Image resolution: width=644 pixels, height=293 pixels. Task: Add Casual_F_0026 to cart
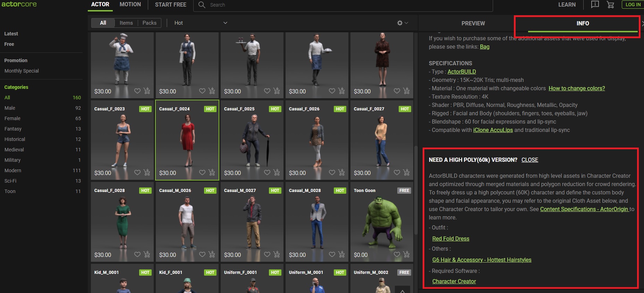tap(341, 172)
